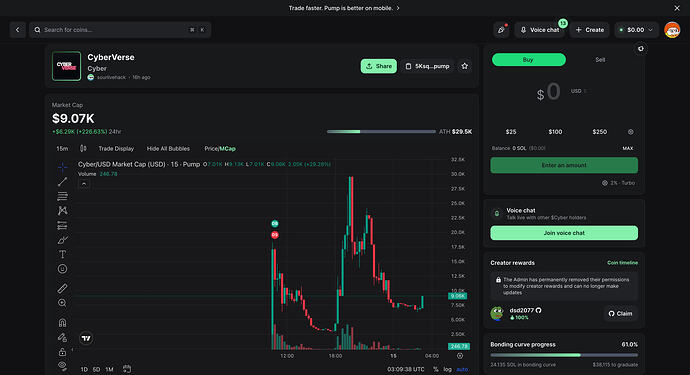Toggle auto scale on chart
This screenshot has height=375, width=690.
(462, 369)
